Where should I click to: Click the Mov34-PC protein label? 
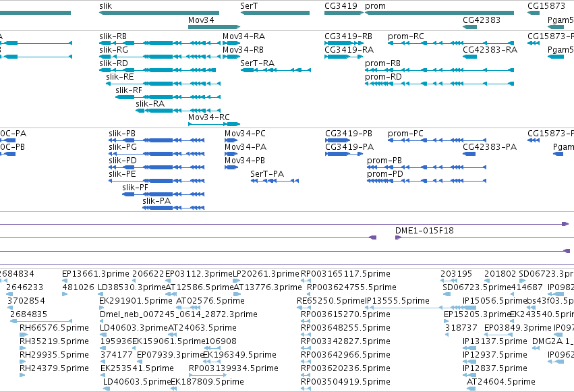pyautogui.click(x=245, y=134)
